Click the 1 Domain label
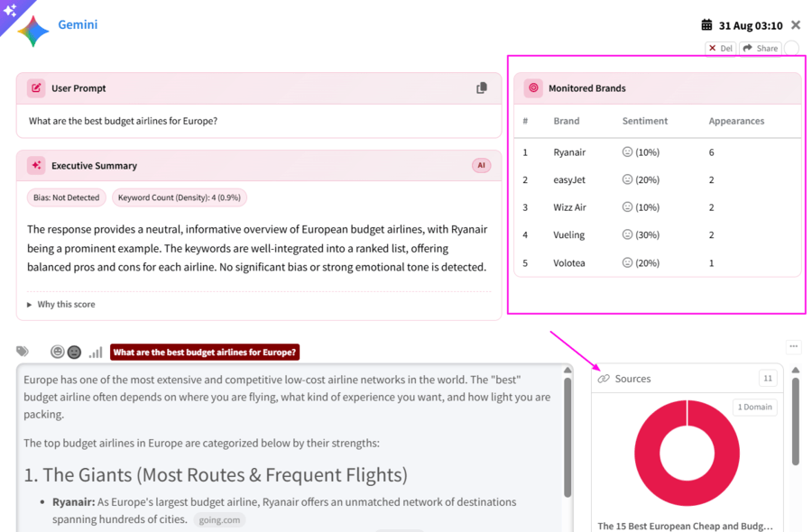 [x=754, y=407]
